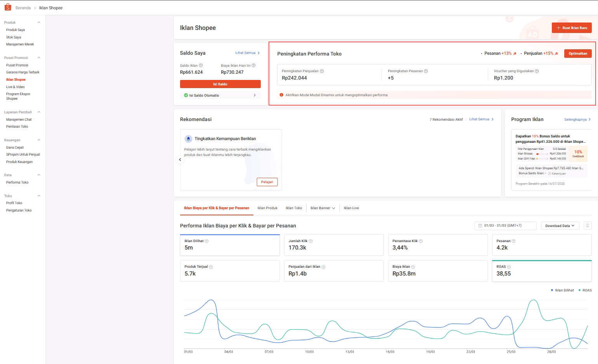
Task: Select the Jumlah Klik metric card
Action: 334,245
